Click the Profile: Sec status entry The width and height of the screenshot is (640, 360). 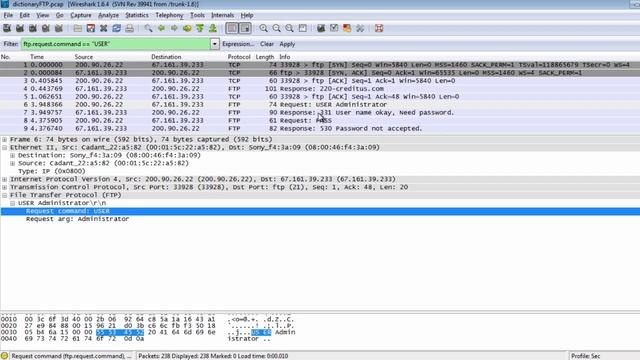(x=586, y=356)
